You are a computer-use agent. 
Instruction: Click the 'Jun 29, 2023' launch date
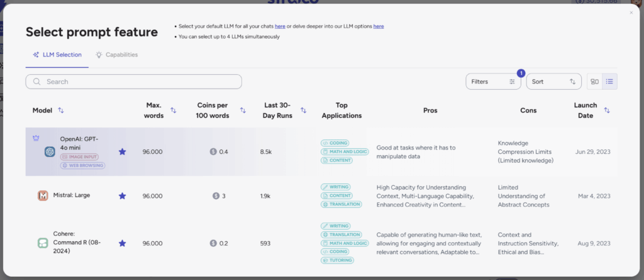[x=592, y=152]
